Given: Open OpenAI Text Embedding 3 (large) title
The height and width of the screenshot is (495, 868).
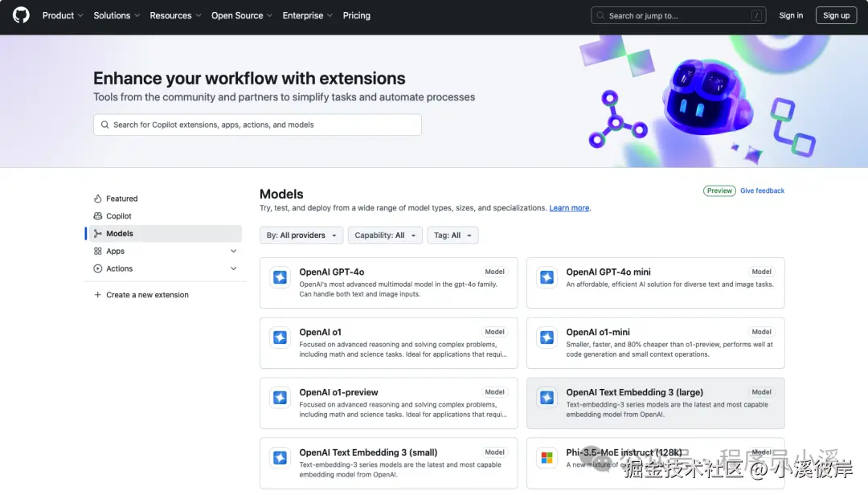Looking at the screenshot, I should pyautogui.click(x=634, y=392).
